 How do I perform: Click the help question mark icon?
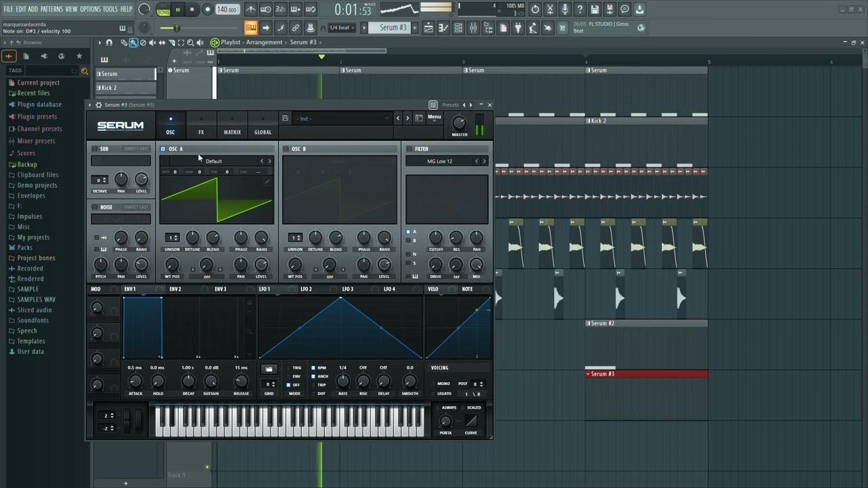pos(580,9)
